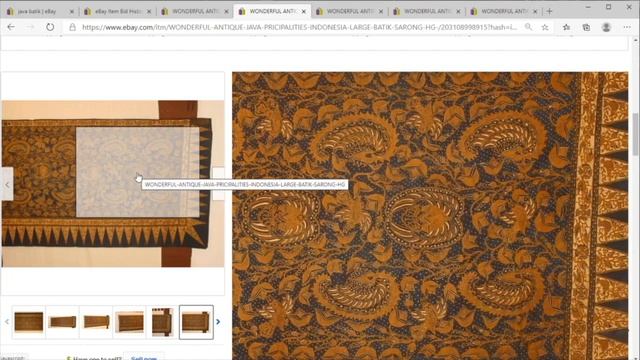
Task: Open the browser profile avatar
Action: coord(606,27)
